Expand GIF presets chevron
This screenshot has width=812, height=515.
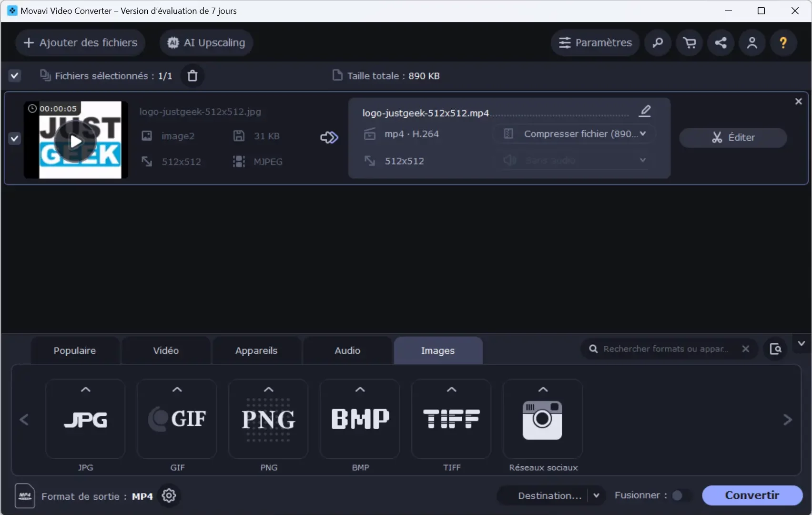(x=177, y=389)
